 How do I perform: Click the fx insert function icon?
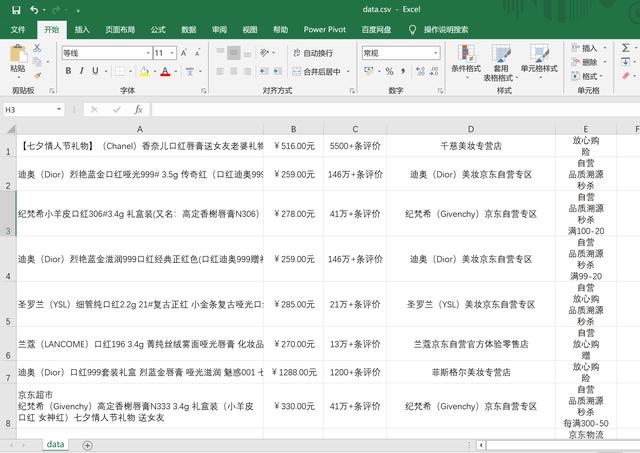coord(138,109)
